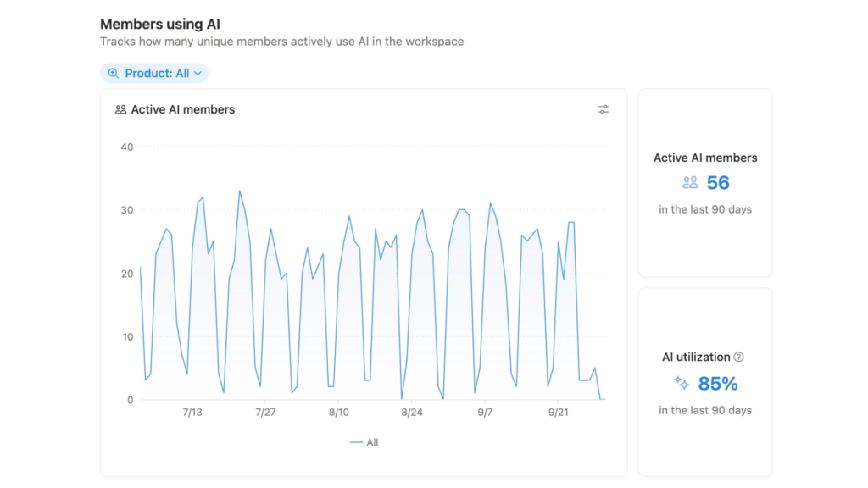Click the AI utilization help question icon
Screen dimensions: 868x488
coord(739,357)
